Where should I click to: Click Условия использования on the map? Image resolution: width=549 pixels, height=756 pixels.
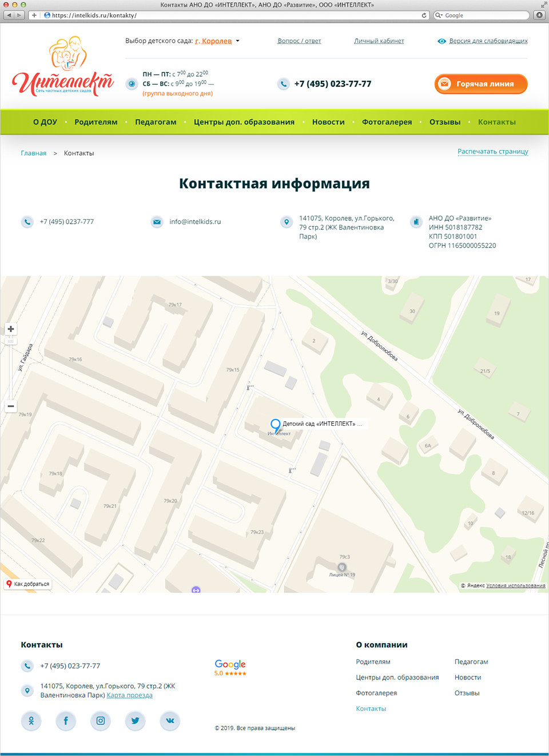[x=516, y=585]
